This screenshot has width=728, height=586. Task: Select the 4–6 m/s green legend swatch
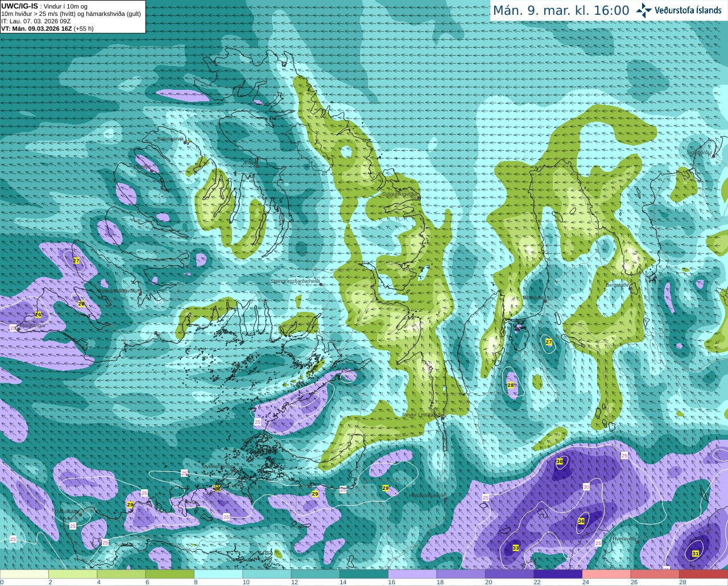click(121, 574)
